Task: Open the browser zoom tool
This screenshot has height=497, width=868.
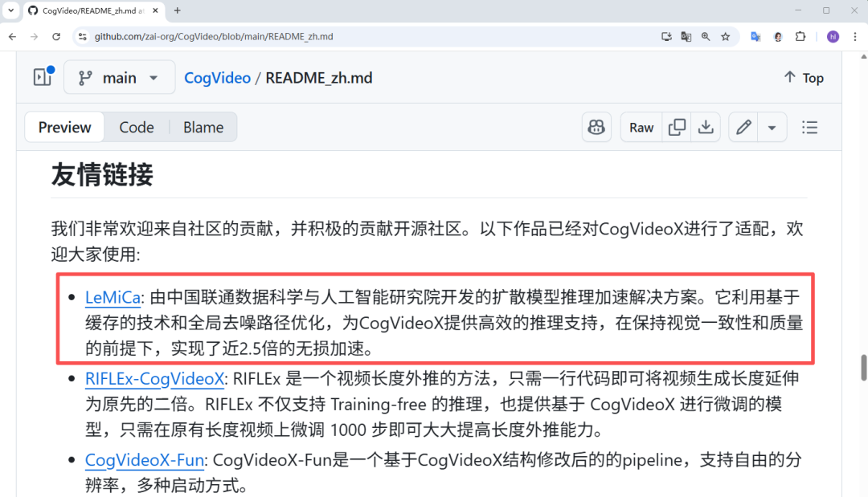Action: [x=705, y=36]
